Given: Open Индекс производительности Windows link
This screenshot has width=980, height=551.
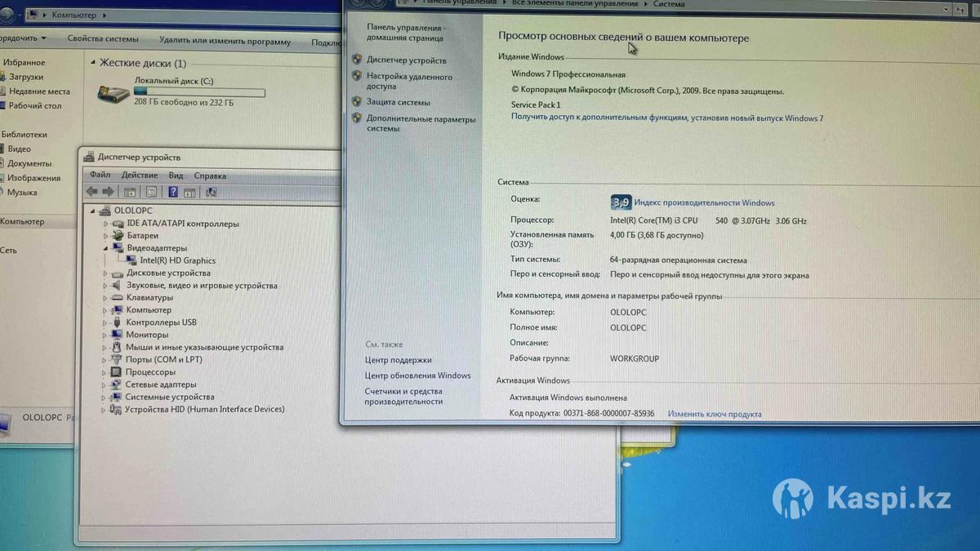Looking at the screenshot, I should 704,202.
